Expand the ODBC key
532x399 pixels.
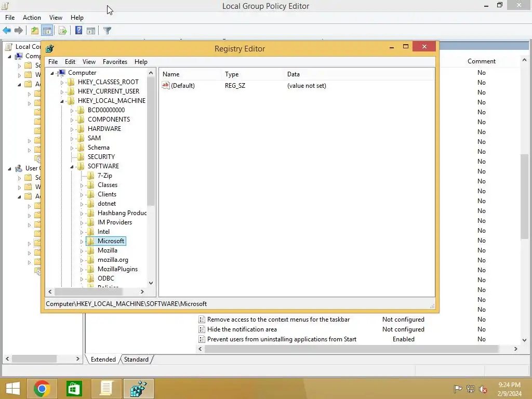pyautogui.click(x=82, y=279)
